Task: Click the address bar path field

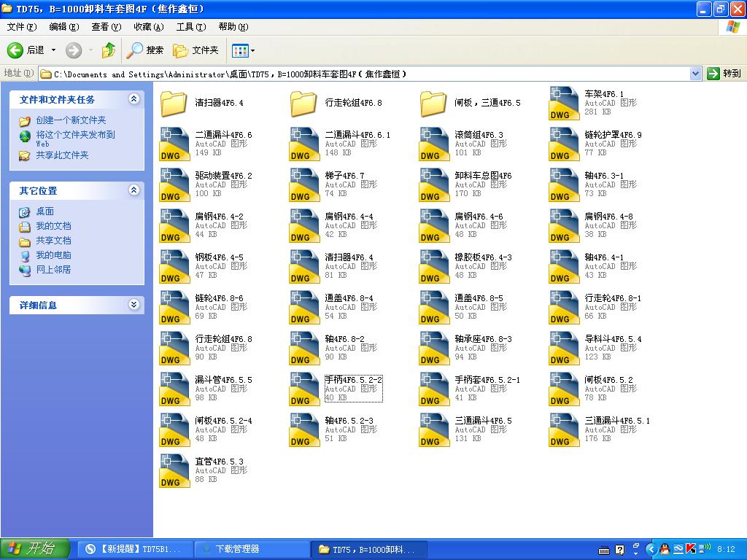Action: tap(365, 74)
